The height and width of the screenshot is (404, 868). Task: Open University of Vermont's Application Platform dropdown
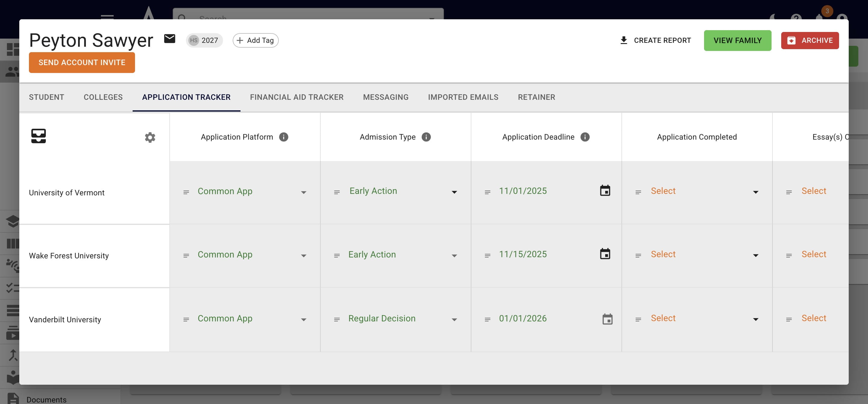(252, 191)
